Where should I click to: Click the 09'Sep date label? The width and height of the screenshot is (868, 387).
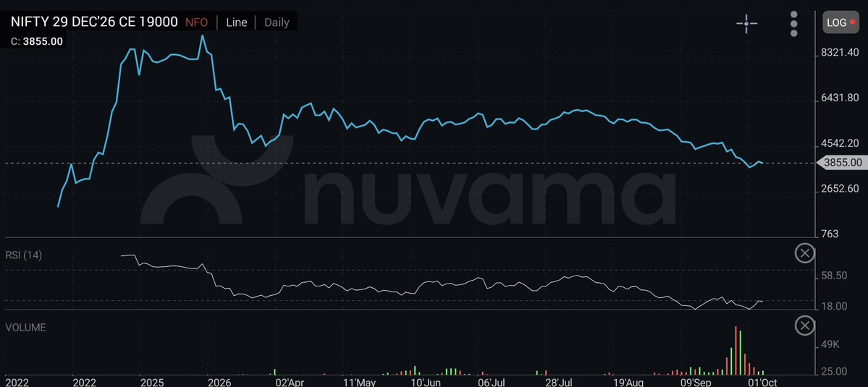(x=696, y=382)
